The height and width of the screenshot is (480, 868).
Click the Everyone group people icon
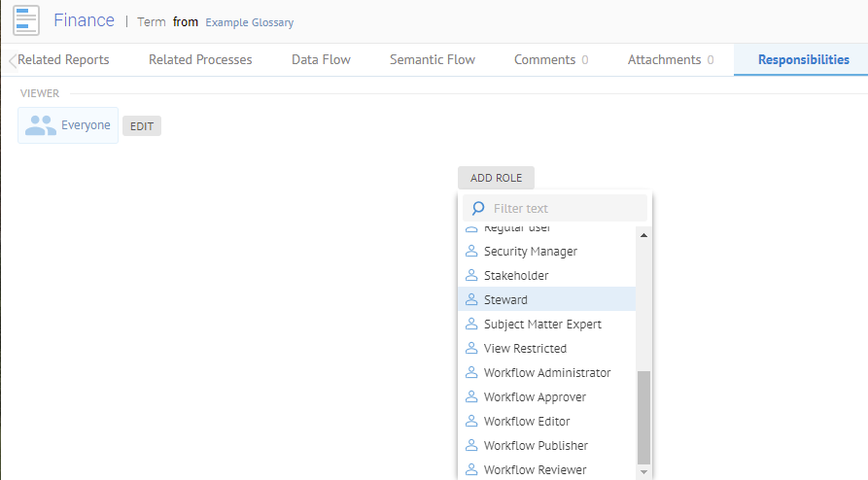41,125
